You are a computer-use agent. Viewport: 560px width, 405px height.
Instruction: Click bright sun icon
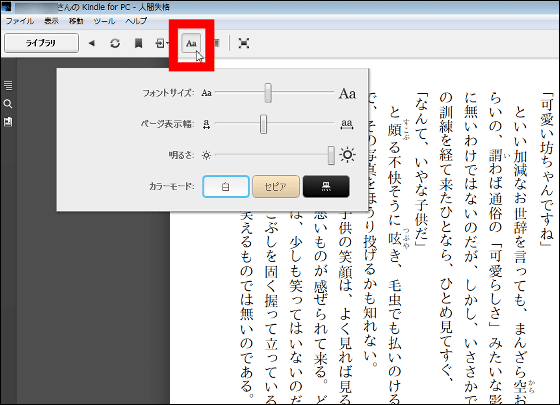(x=347, y=155)
